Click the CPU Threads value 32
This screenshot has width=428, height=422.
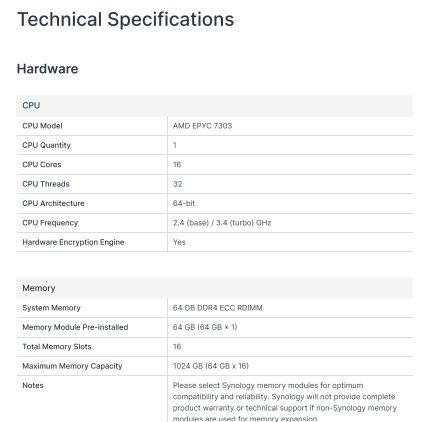point(177,184)
